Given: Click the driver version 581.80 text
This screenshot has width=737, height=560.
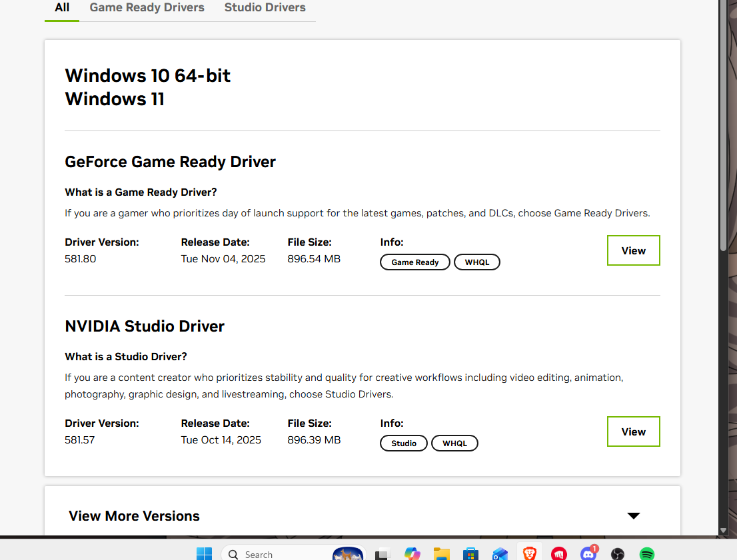Looking at the screenshot, I should point(81,259).
